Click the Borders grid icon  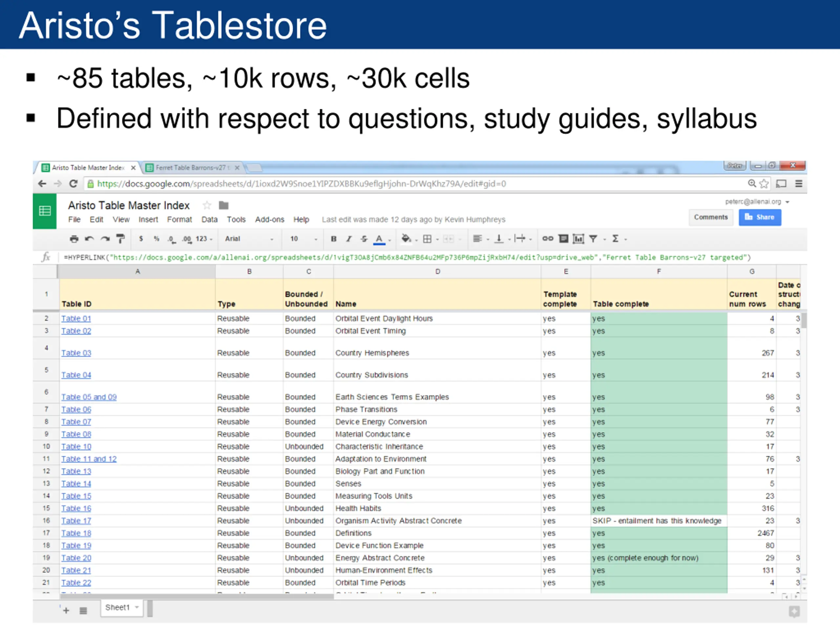point(427,239)
